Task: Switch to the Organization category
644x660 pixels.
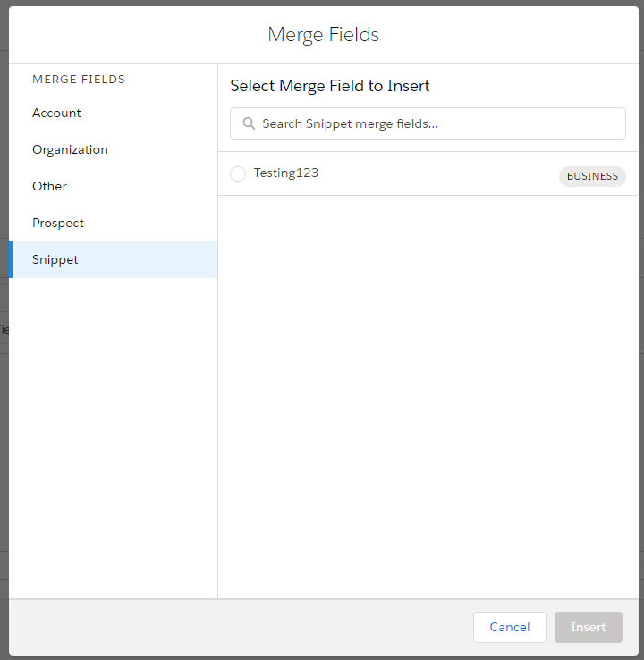Action: point(70,149)
